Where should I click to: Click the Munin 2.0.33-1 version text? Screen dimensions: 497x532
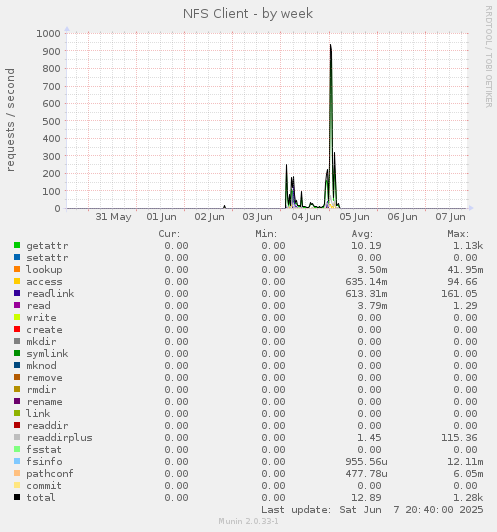tap(248, 521)
